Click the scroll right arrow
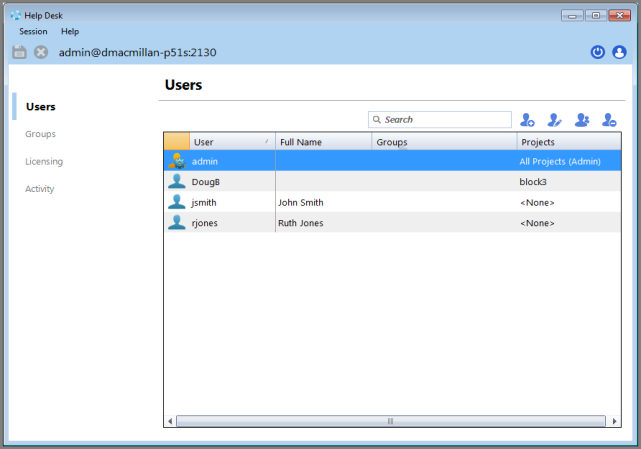Viewport: 641px width, 449px height. coord(614,421)
